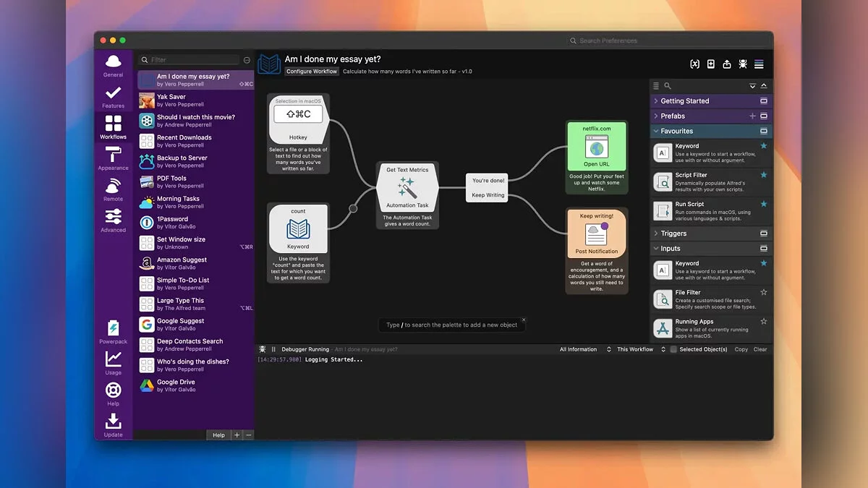Select the Amazon Suggest workflow
Screen dimensions: 868x488
tap(196, 263)
